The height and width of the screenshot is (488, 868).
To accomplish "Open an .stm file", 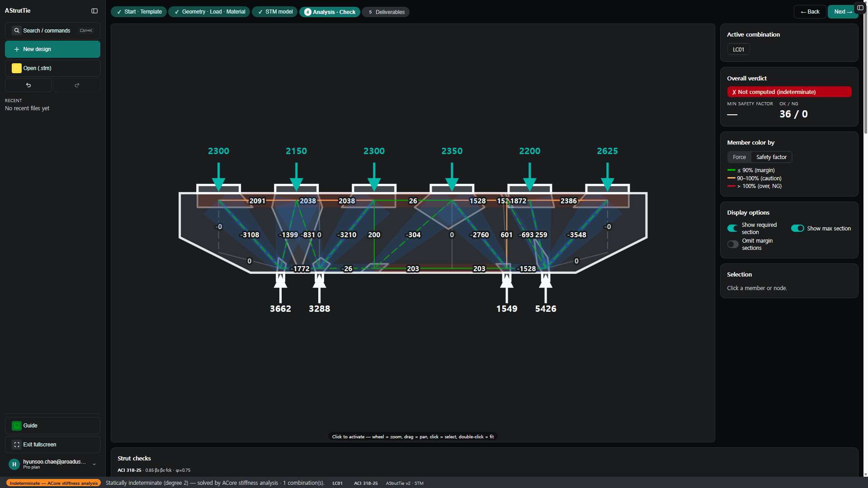I will [52, 68].
